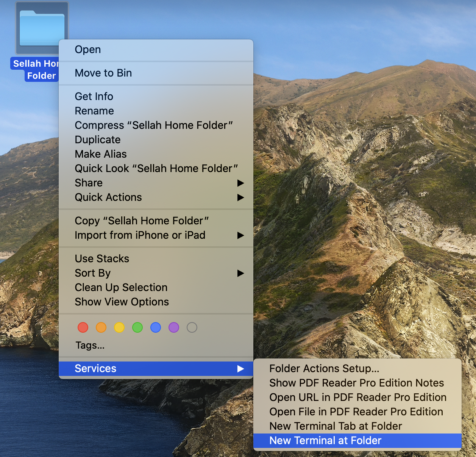
Task: Choose Get Info for the folder
Action: [94, 97]
